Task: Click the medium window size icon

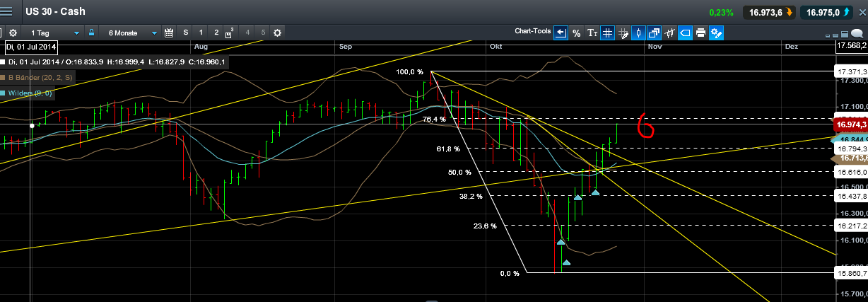Action: pos(835,34)
